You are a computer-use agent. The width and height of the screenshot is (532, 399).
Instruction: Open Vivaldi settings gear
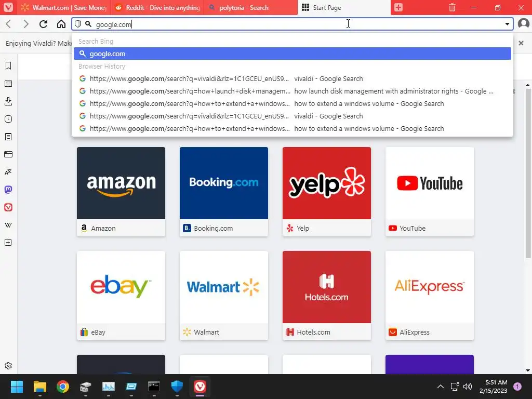point(8,366)
